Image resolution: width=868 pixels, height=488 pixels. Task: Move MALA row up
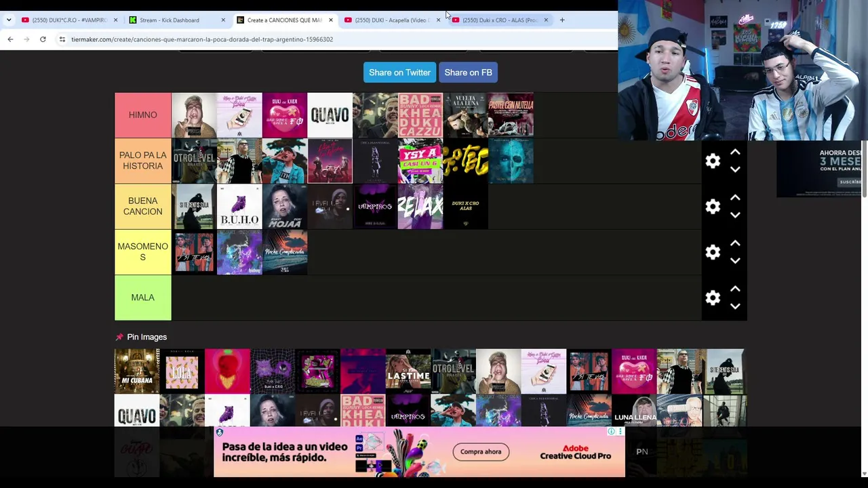(x=735, y=289)
